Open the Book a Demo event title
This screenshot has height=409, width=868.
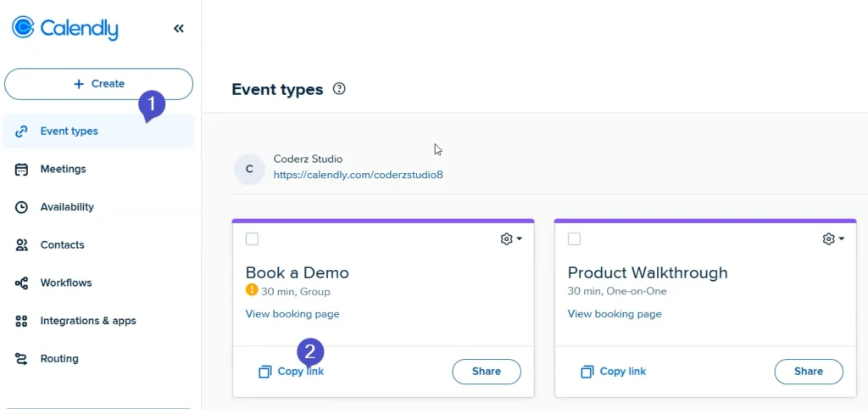(298, 272)
